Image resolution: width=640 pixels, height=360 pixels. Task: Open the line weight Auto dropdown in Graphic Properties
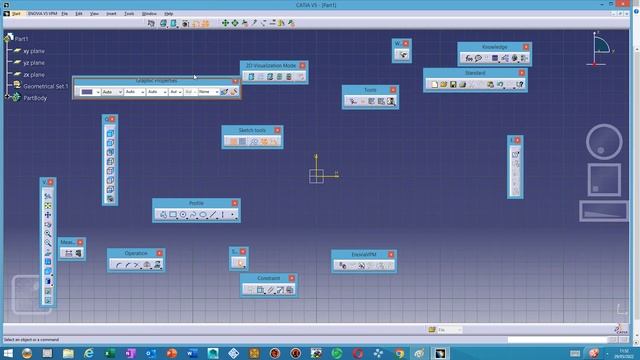click(x=135, y=92)
